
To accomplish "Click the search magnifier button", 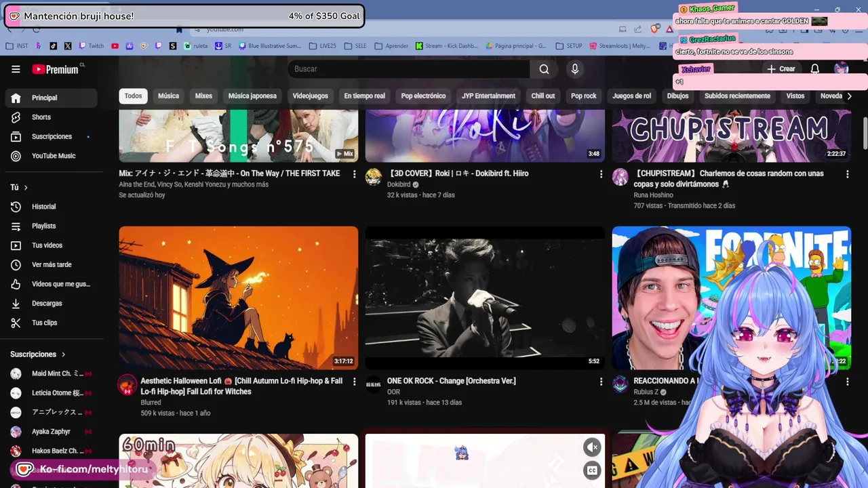I will pyautogui.click(x=544, y=69).
